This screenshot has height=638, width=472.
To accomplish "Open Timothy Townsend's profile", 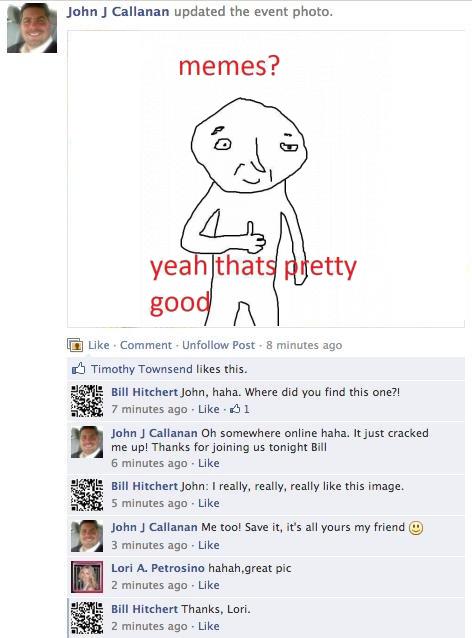I will pos(142,369).
